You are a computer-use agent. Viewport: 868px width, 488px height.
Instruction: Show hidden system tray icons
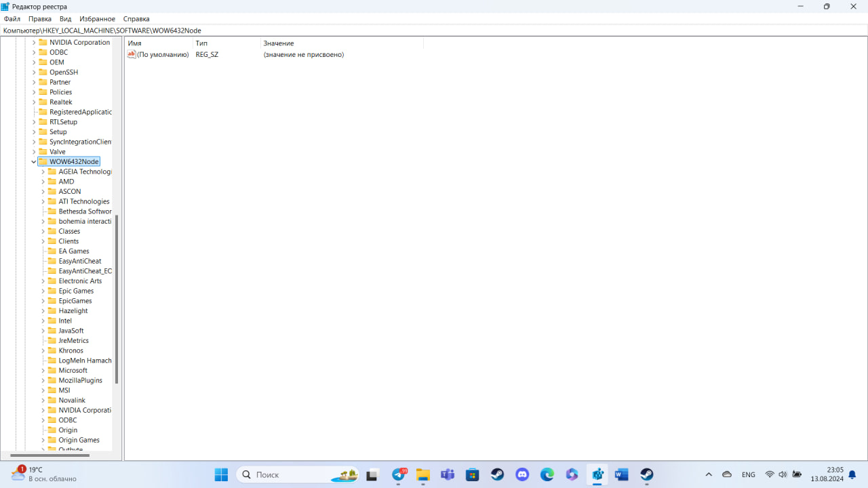tap(709, 474)
